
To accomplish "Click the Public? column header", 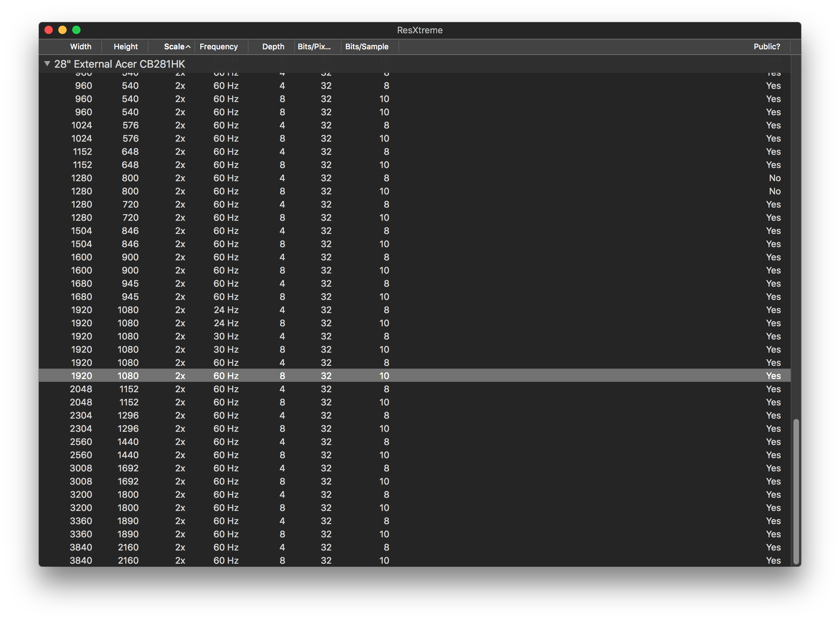I will click(x=766, y=47).
